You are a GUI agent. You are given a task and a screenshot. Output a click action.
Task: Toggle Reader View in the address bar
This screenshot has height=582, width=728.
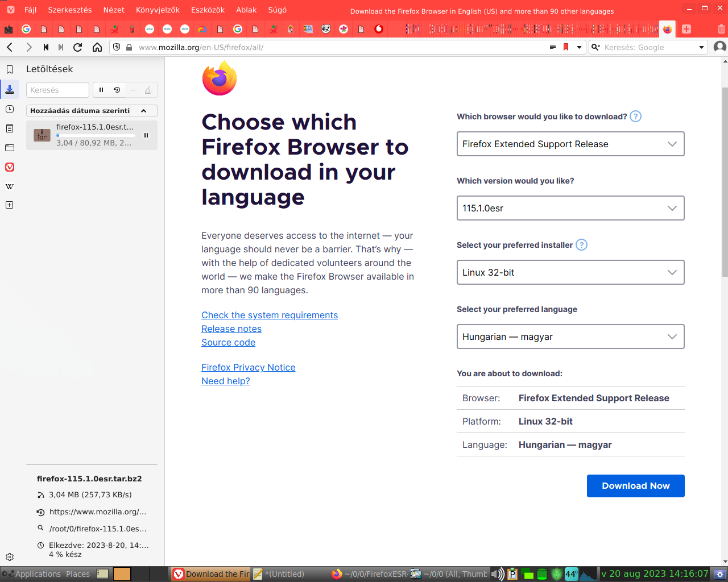pos(553,47)
